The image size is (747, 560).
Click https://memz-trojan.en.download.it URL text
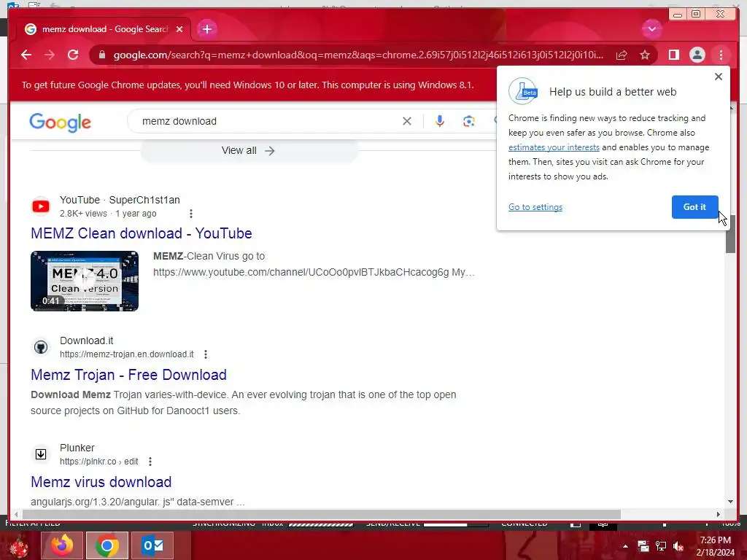pyautogui.click(x=127, y=354)
